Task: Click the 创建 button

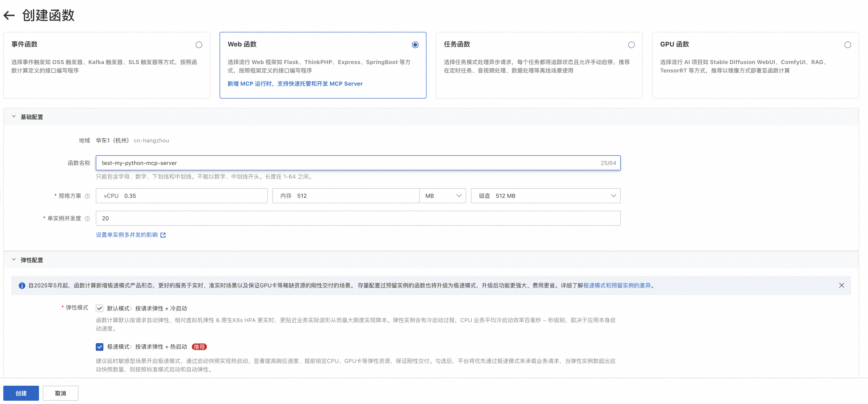Action: (x=21, y=393)
